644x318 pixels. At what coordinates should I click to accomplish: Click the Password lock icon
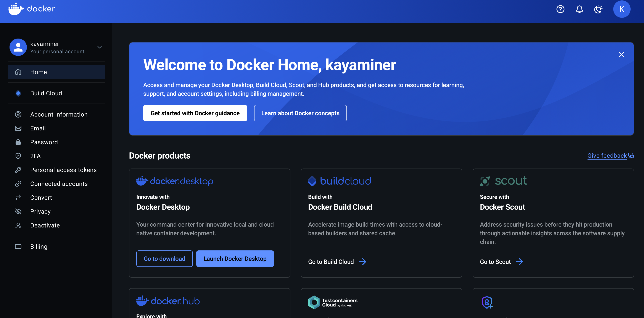[x=18, y=142]
